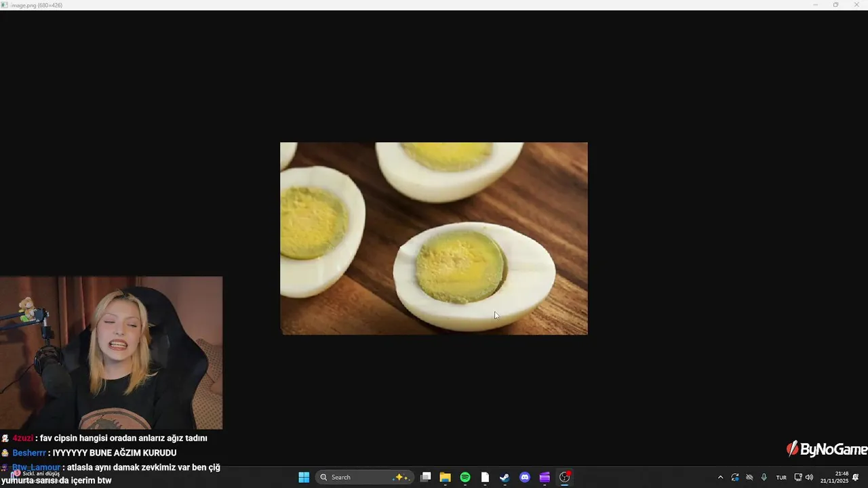Click the boiled egg image
This screenshot has width=868, height=488.
click(x=434, y=239)
